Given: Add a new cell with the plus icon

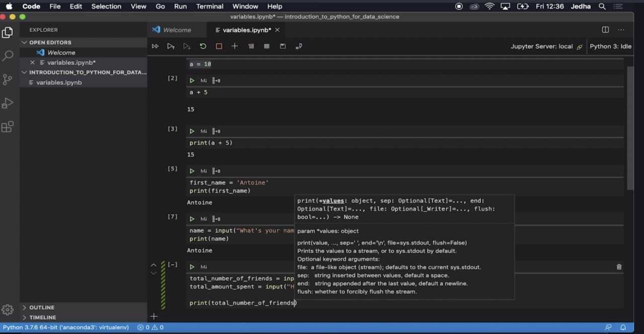Looking at the screenshot, I should point(234,46).
